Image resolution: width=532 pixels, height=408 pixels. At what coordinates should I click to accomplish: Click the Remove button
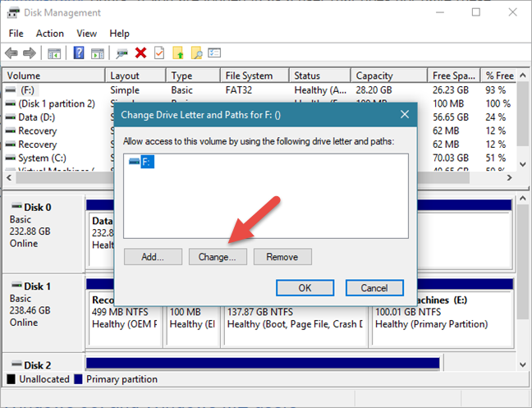pos(282,257)
